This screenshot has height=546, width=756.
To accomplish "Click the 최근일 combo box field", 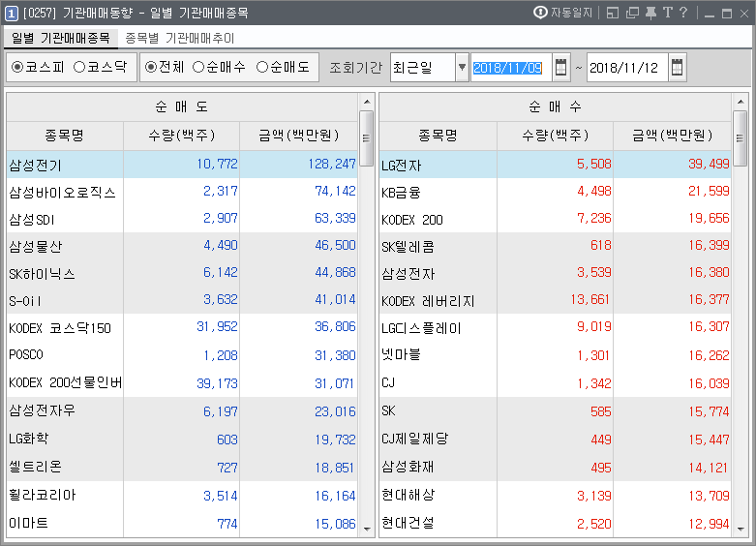I will [423, 68].
